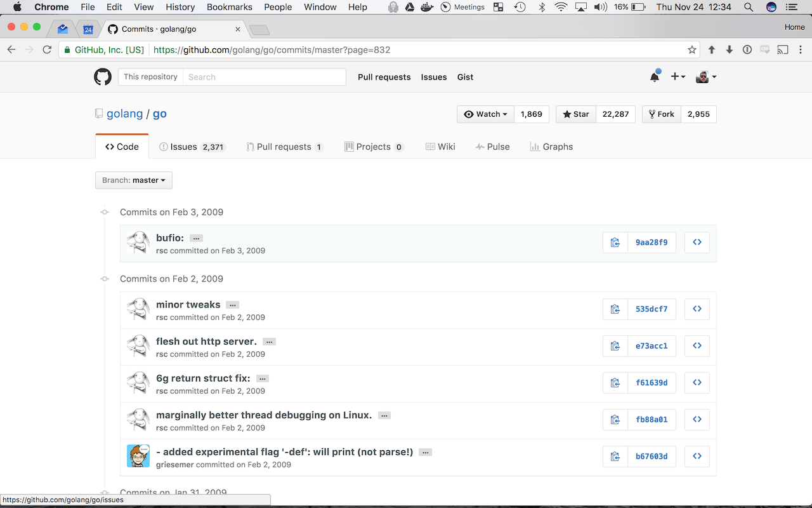Browse repository at commit fb88a01

(x=697, y=420)
